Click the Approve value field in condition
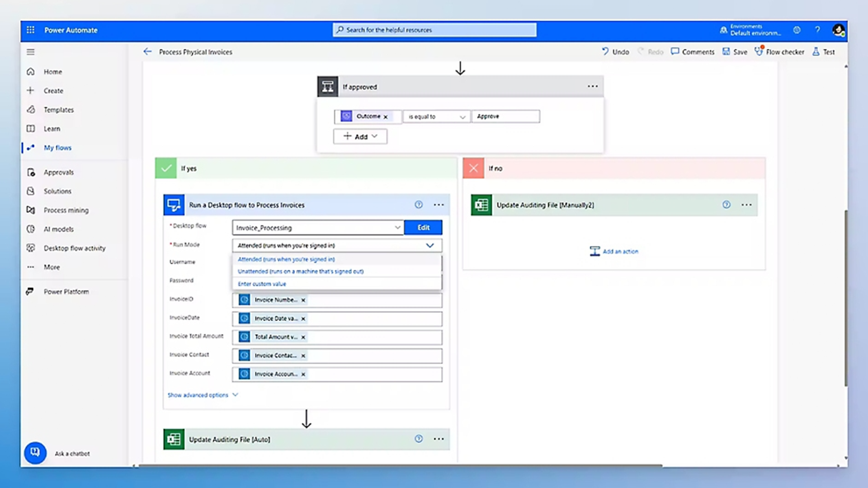 505,117
